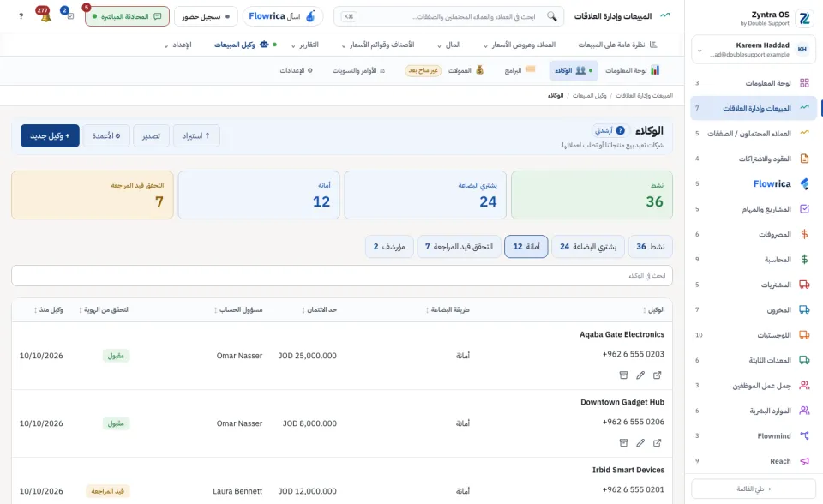
Task: Sort by the حد الائتمان column header
Action: [319, 309]
